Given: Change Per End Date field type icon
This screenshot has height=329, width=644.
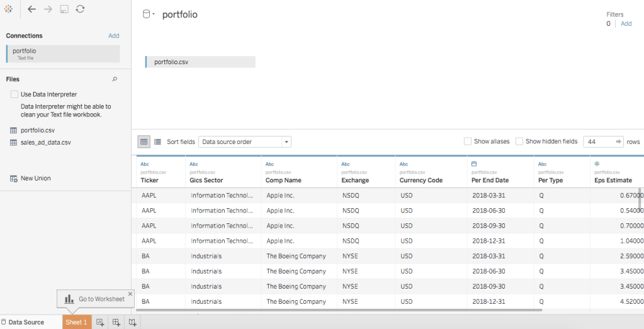Looking at the screenshot, I should (x=475, y=164).
